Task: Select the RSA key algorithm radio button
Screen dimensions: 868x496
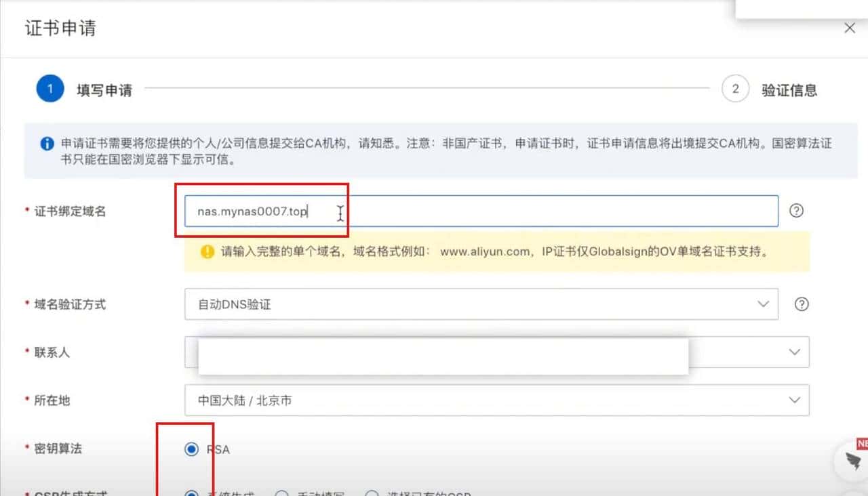Action: click(193, 449)
